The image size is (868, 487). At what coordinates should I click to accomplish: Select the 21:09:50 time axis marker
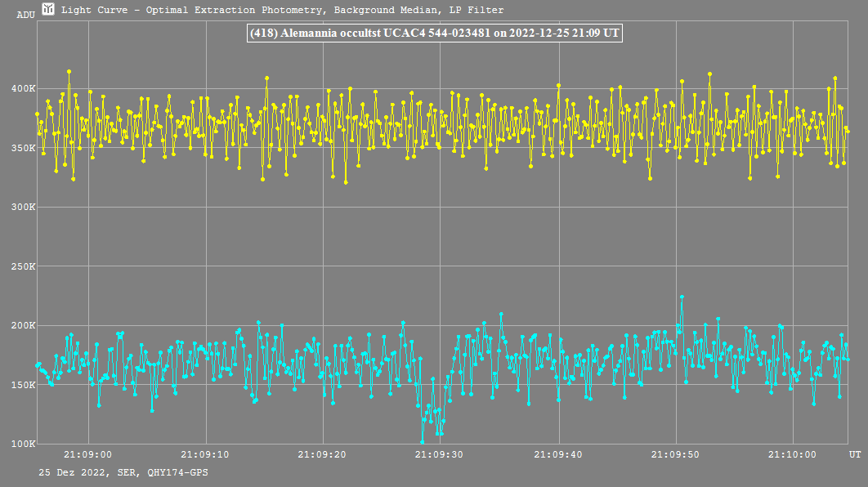pos(676,454)
